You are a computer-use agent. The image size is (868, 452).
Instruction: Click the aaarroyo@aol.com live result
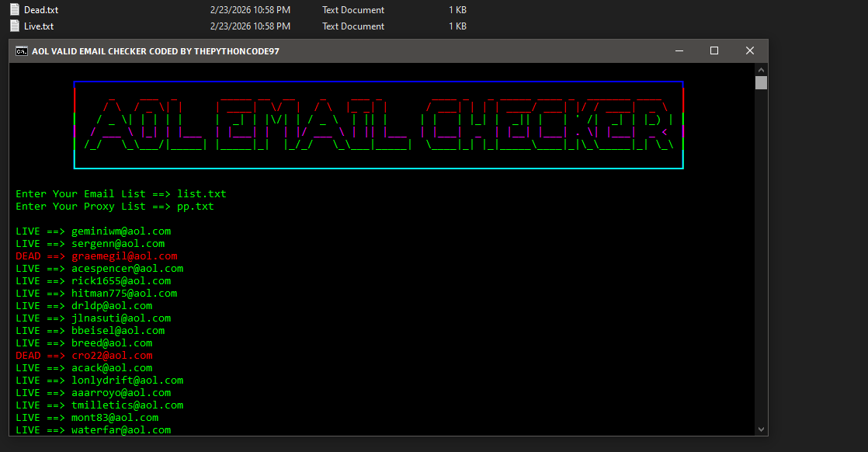[121, 393]
